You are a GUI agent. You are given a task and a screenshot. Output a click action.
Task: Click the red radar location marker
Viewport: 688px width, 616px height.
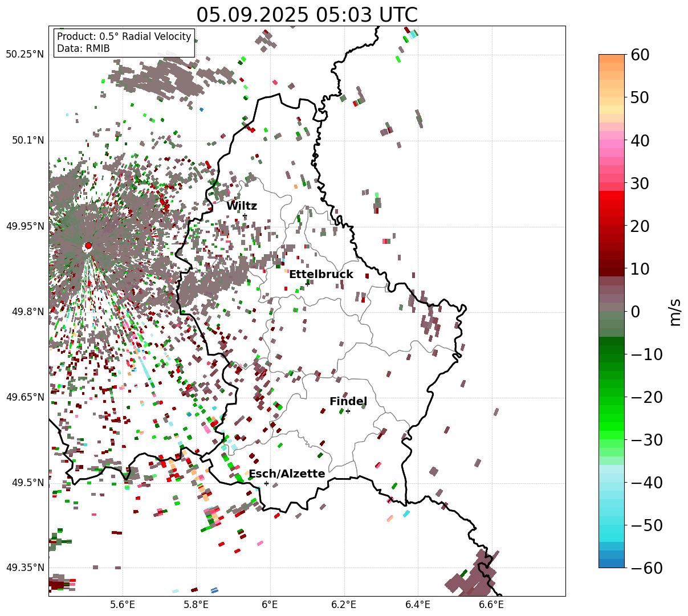(88, 246)
